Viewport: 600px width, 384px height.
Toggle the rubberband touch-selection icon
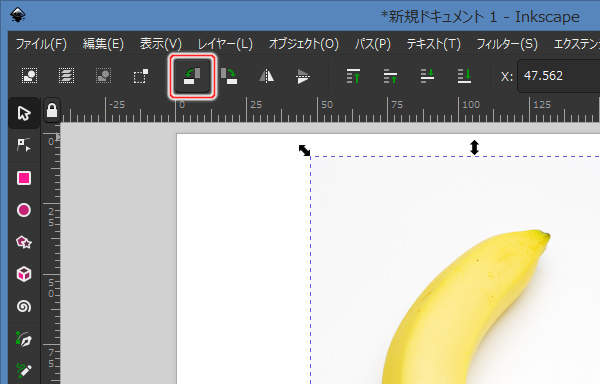[x=140, y=76]
